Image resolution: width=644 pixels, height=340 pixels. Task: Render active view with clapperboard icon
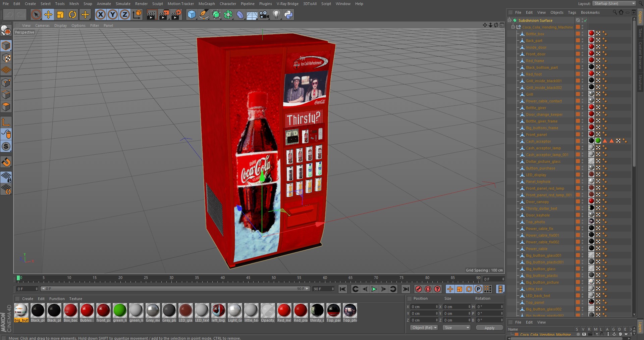[x=152, y=14]
